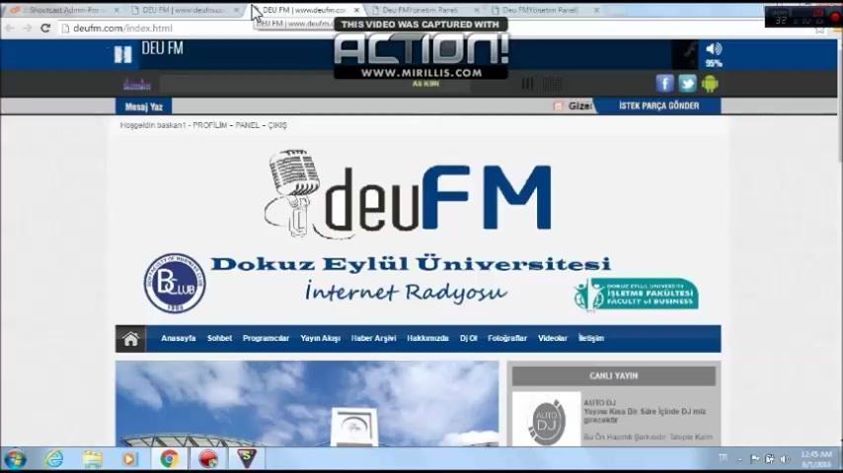Open the Fotoğraflar menu item

[x=507, y=339]
